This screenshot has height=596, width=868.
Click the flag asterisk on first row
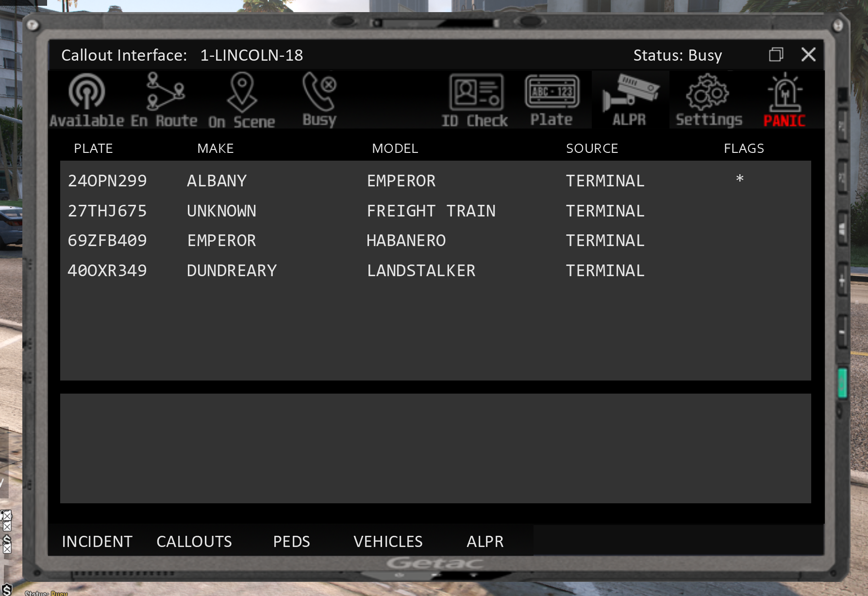739,179
